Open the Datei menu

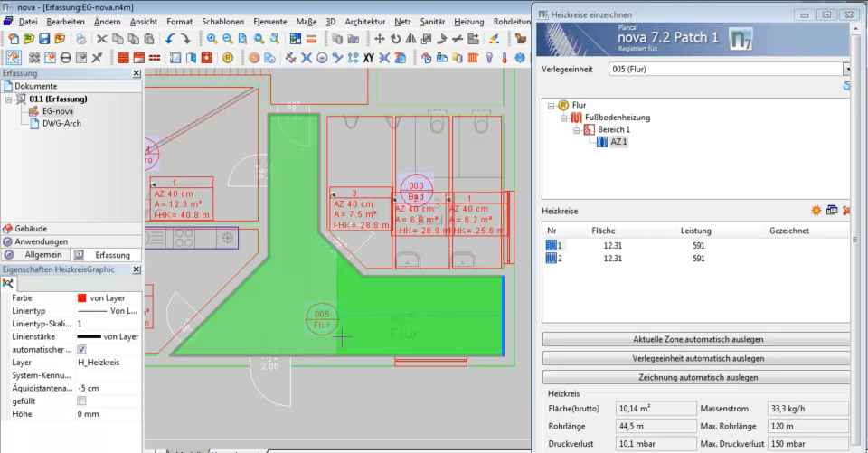pyautogui.click(x=28, y=22)
